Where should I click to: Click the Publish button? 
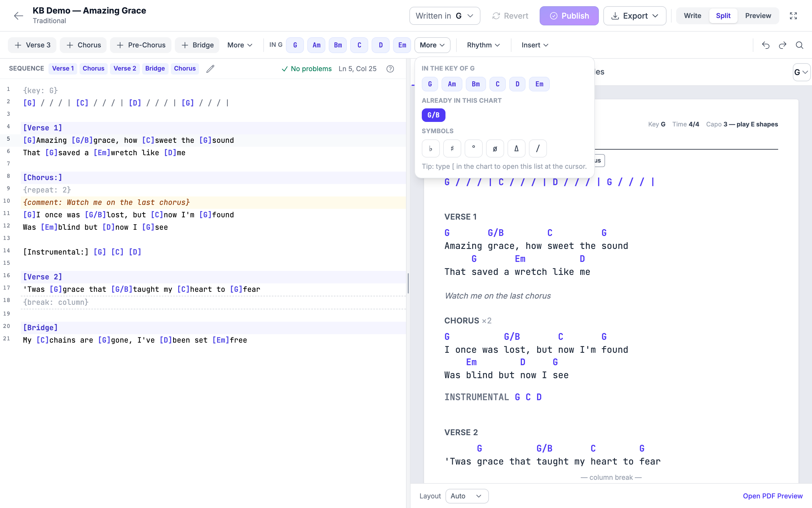click(569, 16)
